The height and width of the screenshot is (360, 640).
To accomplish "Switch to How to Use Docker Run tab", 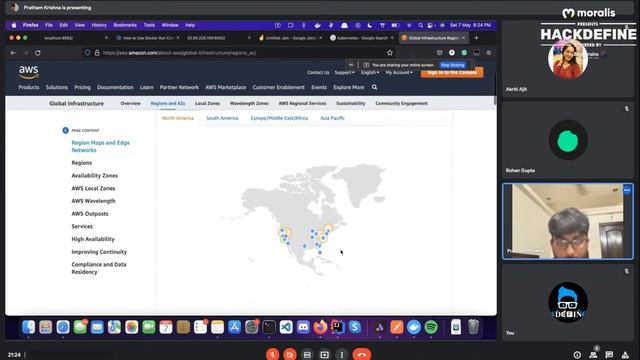I will 148,38.
